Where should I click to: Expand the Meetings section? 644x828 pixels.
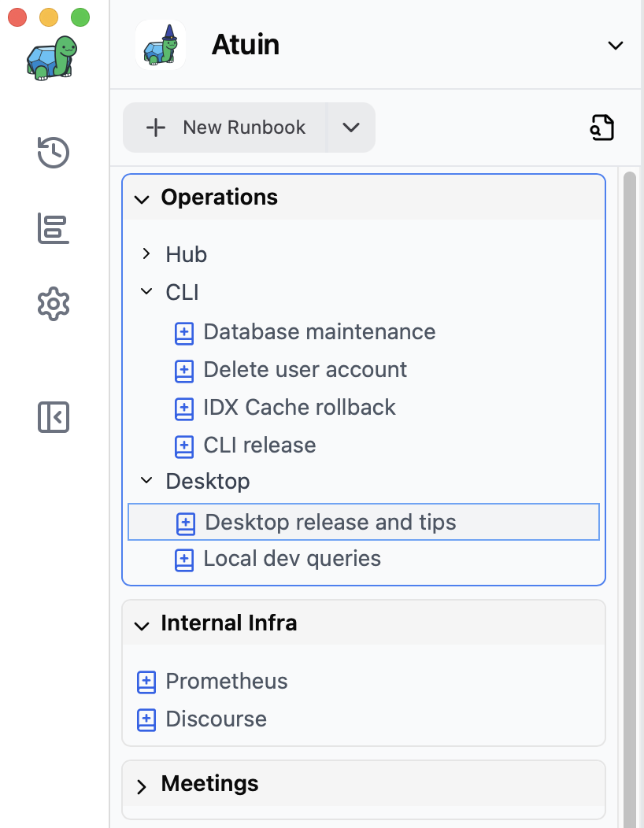point(141,786)
